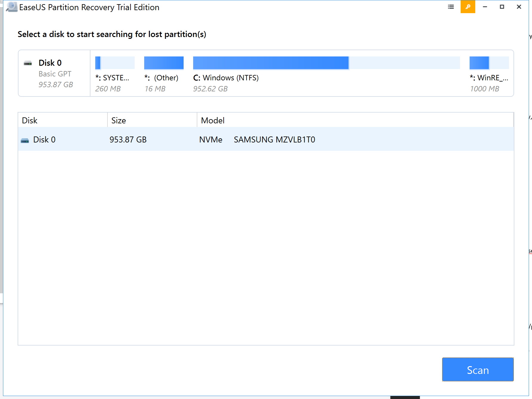Screen dimensions: 532x399
Task: Click the Disk 0 drive icon in disk panel
Action: 28,63
